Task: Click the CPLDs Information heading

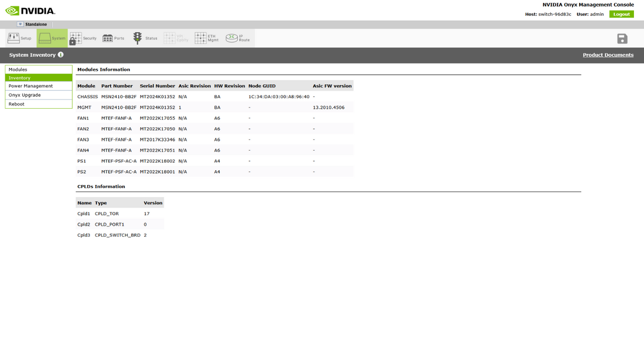Action: tap(101, 187)
